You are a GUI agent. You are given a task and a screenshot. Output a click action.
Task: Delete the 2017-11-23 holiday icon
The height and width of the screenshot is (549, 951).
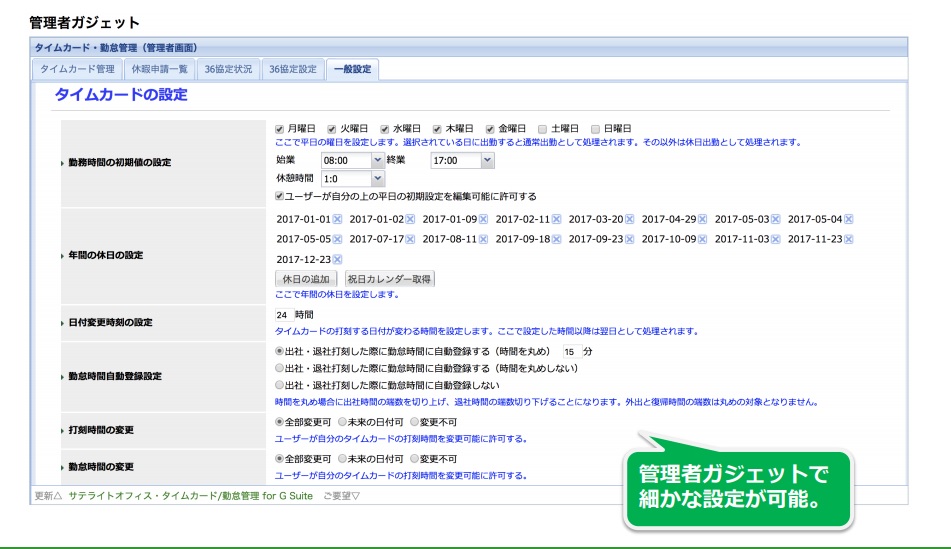(849, 239)
